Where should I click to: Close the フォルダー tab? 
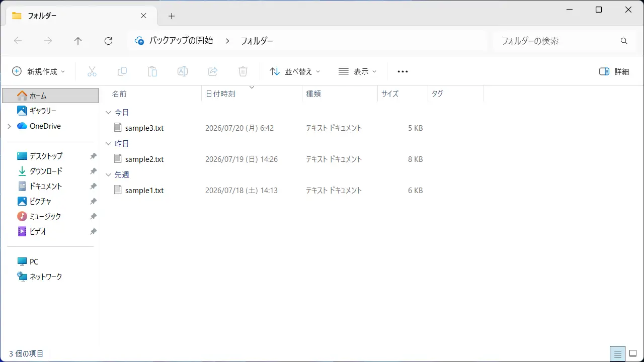point(143,16)
